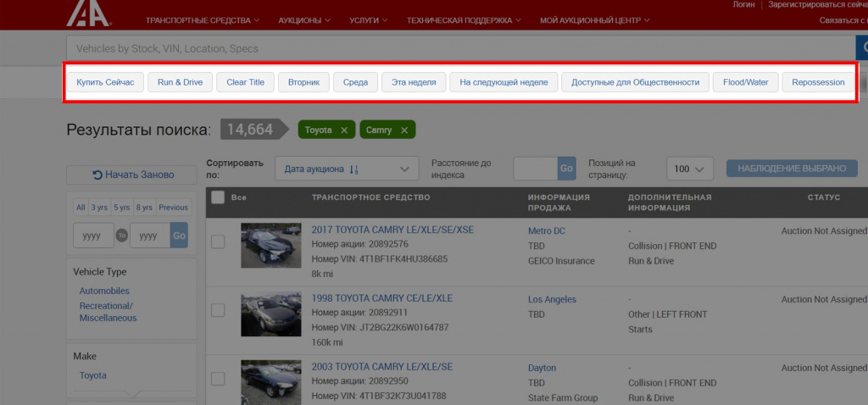
Task: Click Toyota under Make filter
Action: pyautogui.click(x=93, y=375)
